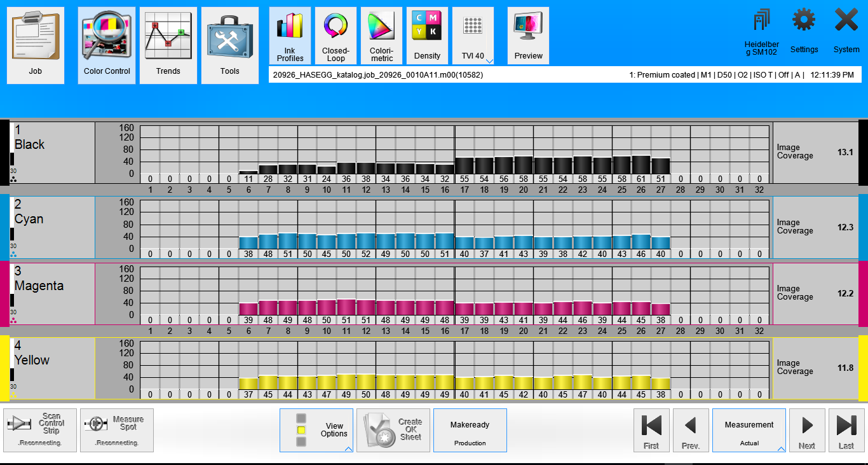Click Black ink zone 26 bar
The width and height of the screenshot is (868, 465).
[x=641, y=164]
